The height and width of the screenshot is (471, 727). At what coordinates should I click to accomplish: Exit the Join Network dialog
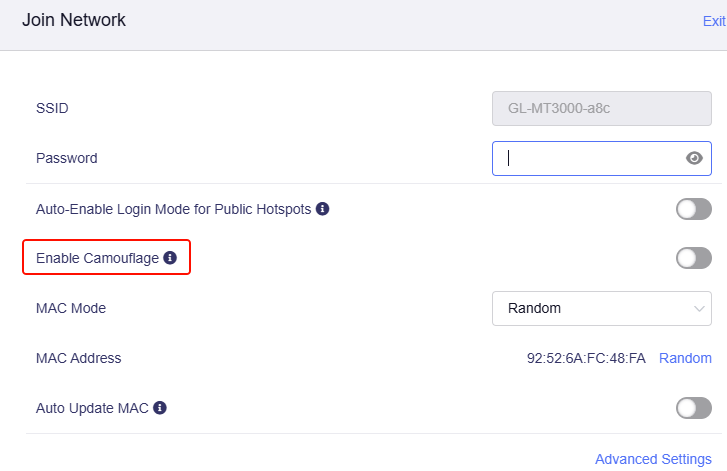[x=714, y=21]
